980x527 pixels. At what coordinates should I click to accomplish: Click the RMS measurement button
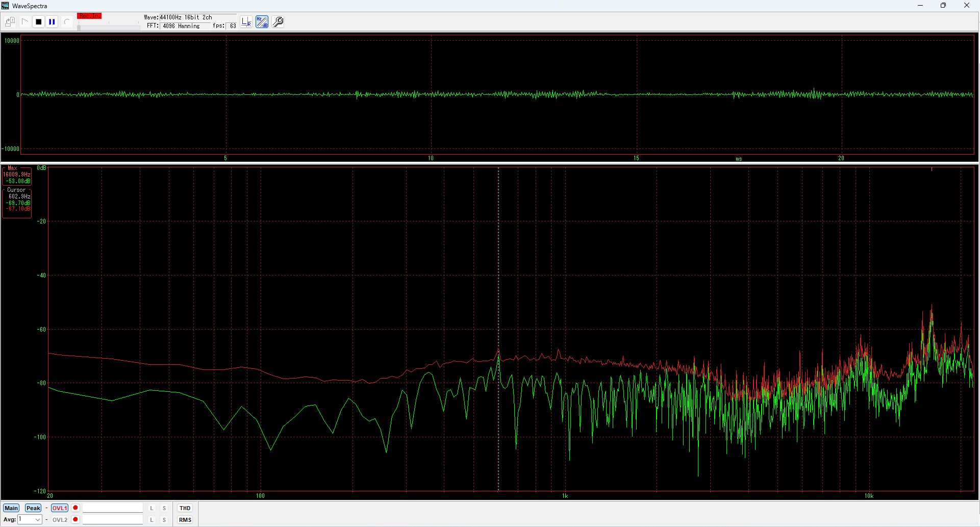[185, 520]
